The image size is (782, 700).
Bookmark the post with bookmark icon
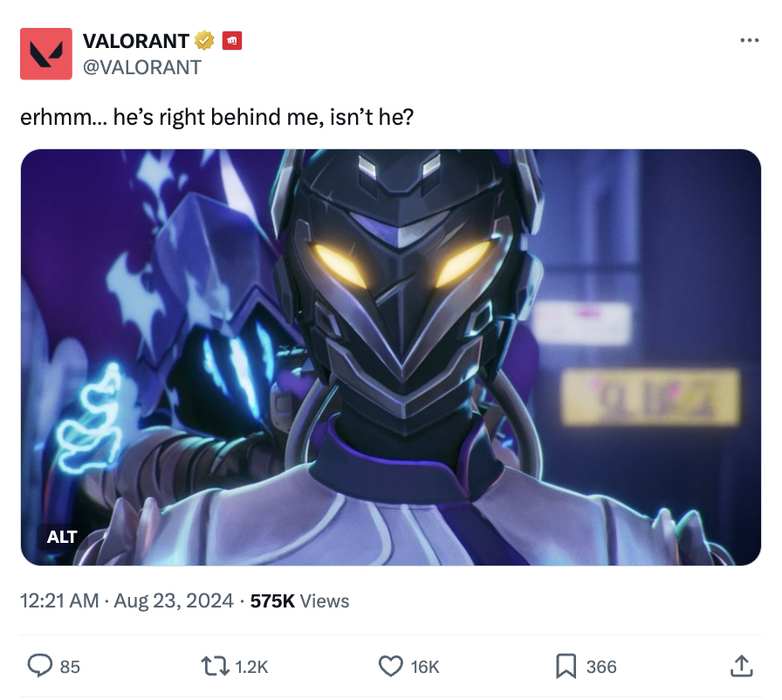(x=566, y=666)
